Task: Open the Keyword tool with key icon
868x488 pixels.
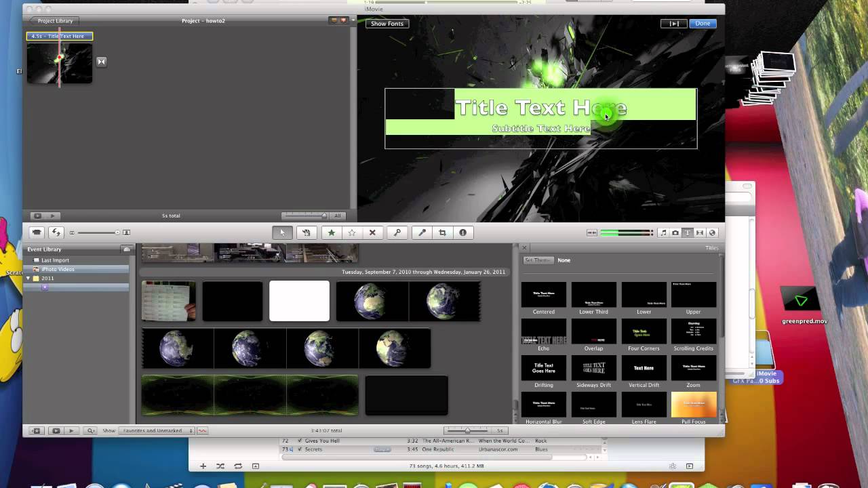Action: (x=397, y=232)
